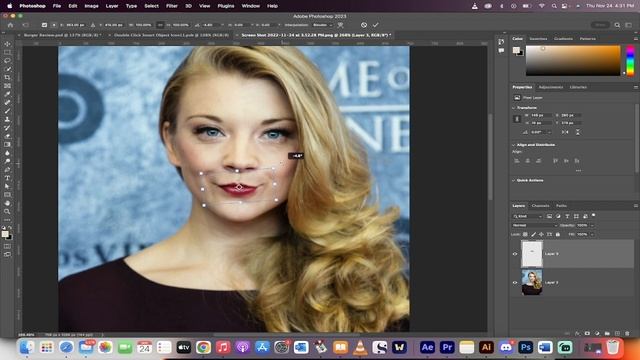The height and width of the screenshot is (360, 640).
Task: Select the Hand tool
Action: 7,203
